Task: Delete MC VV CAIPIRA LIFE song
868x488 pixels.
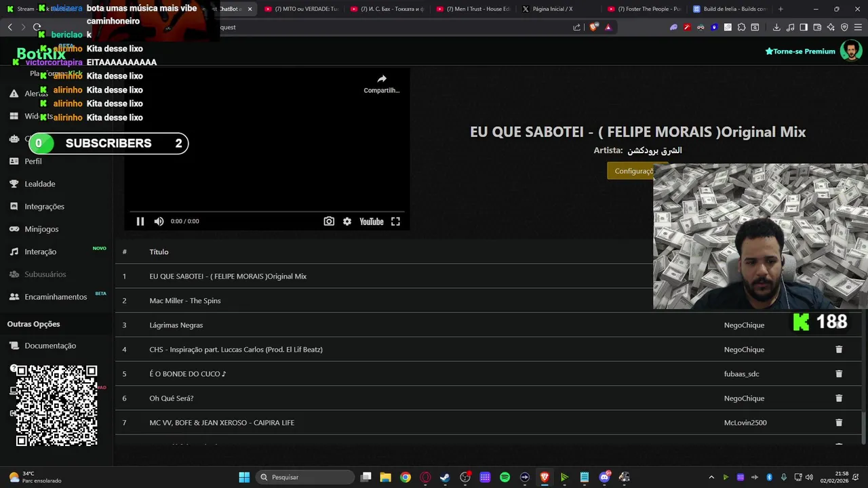Action: [839, 422]
